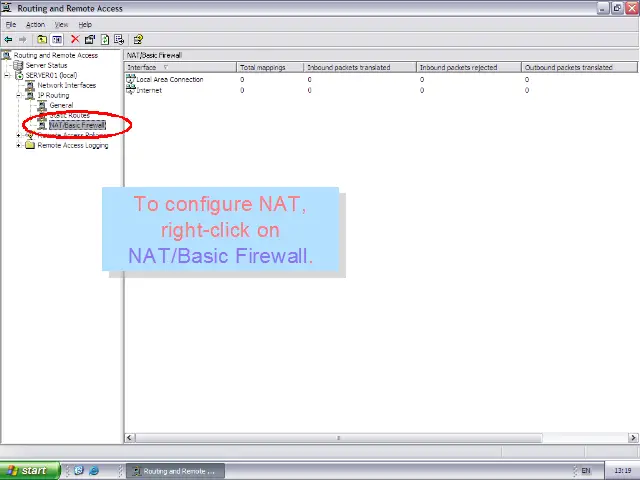This screenshot has width=640, height=480.
Task: Open the Action menu
Action: coord(35,24)
